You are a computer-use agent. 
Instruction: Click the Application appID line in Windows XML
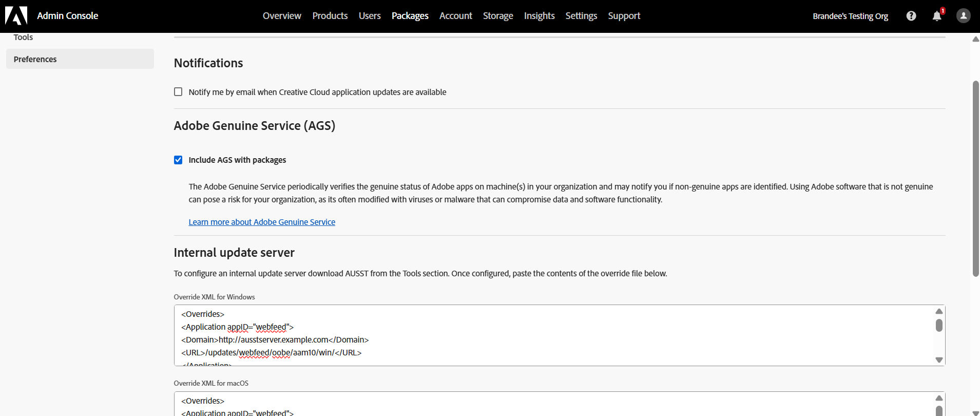(237, 327)
